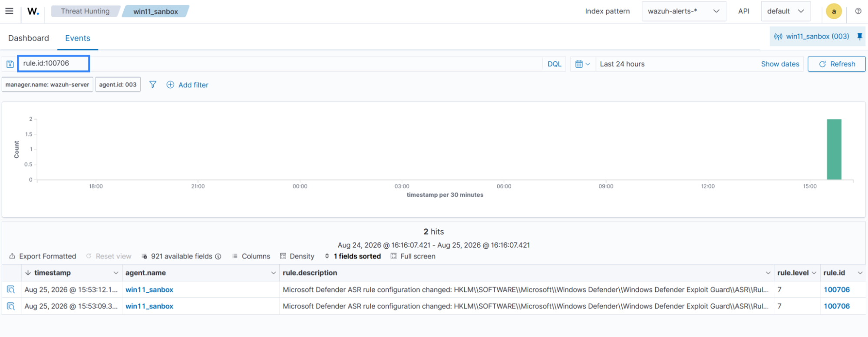Click the 2 hits count text
Viewport: 868px width, 337px height.
(x=434, y=232)
